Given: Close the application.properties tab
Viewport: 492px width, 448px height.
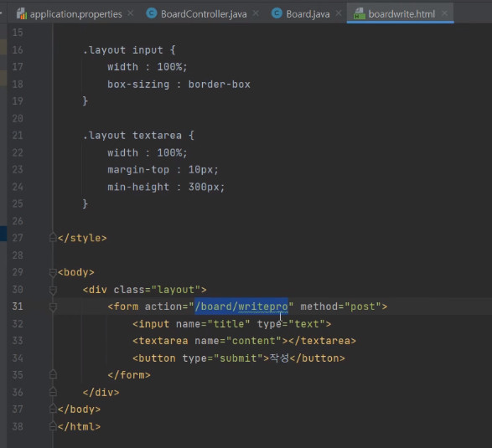Looking at the screenshot, I should click(131, 13).
